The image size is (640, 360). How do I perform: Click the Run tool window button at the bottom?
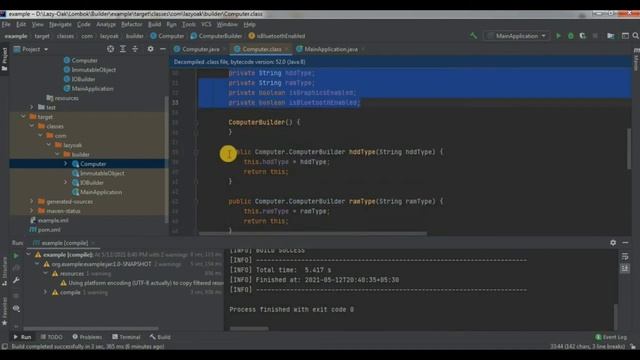point(22,337)
